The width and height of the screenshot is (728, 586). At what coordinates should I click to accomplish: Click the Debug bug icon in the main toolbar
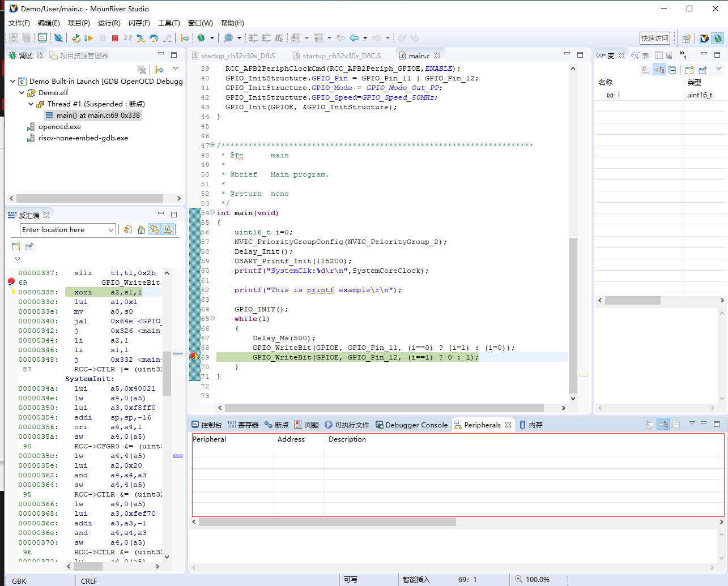(201, 38)
